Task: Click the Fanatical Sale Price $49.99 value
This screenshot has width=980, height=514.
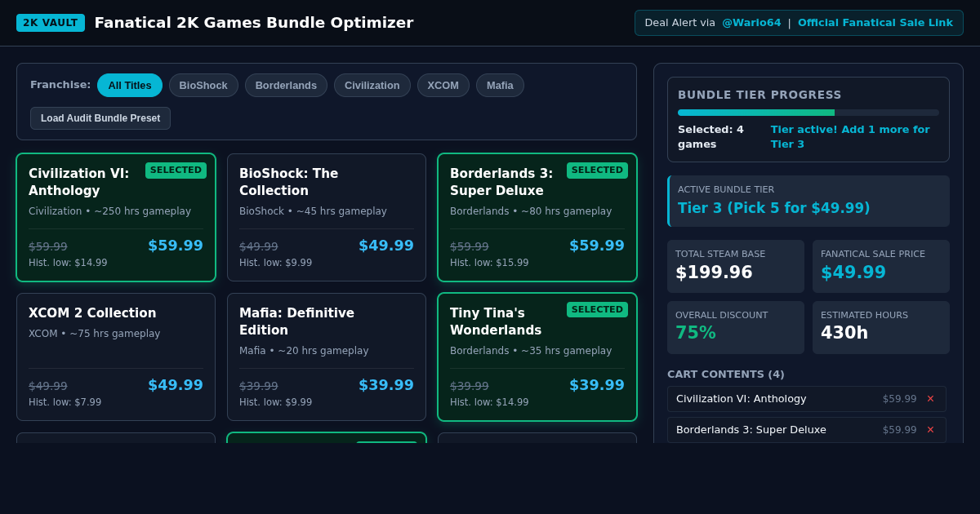Action: (x=853, y=273)
